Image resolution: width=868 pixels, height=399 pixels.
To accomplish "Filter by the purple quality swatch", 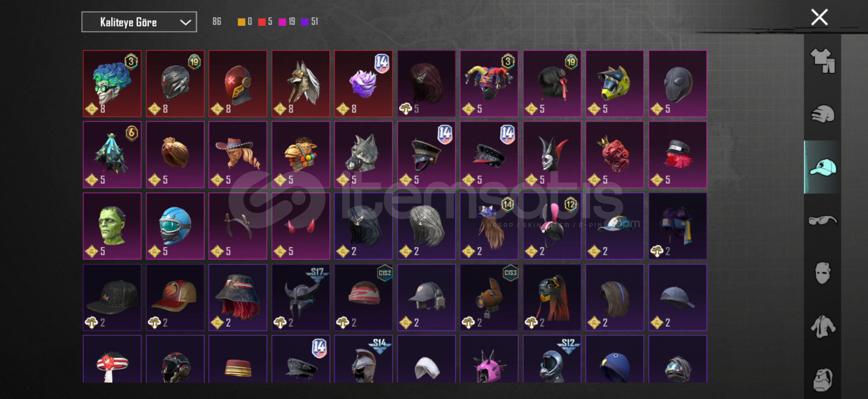I will [x=305, y=22].
